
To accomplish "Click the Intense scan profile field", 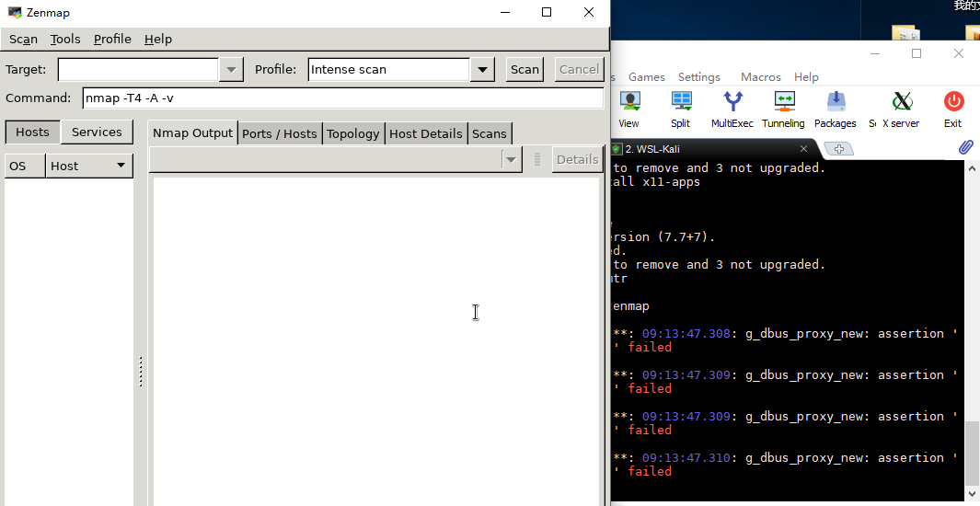I will click(x=388, y=69).
